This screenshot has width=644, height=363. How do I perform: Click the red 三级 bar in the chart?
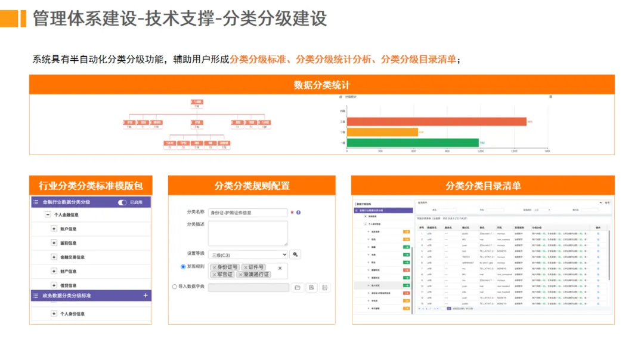436,122
